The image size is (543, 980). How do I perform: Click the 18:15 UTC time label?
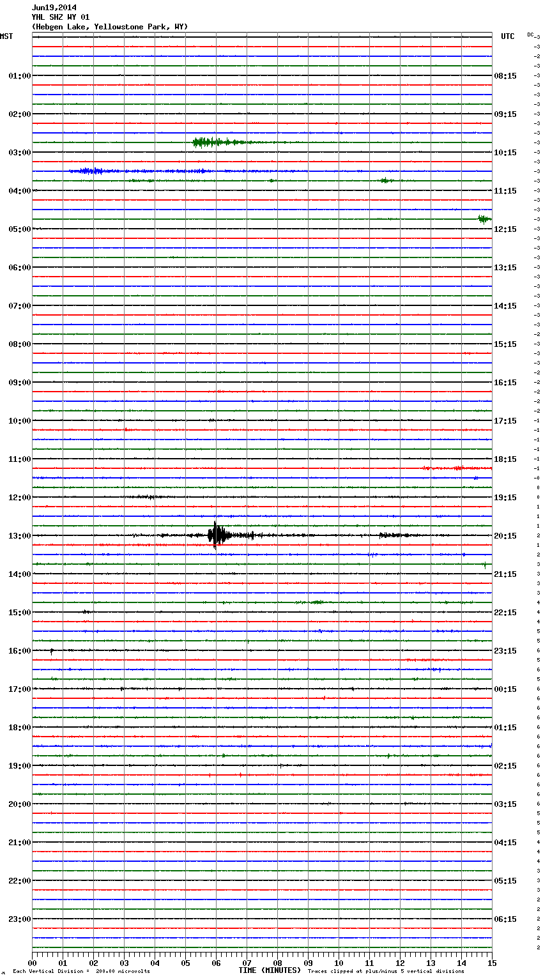(x=505, y=459)
